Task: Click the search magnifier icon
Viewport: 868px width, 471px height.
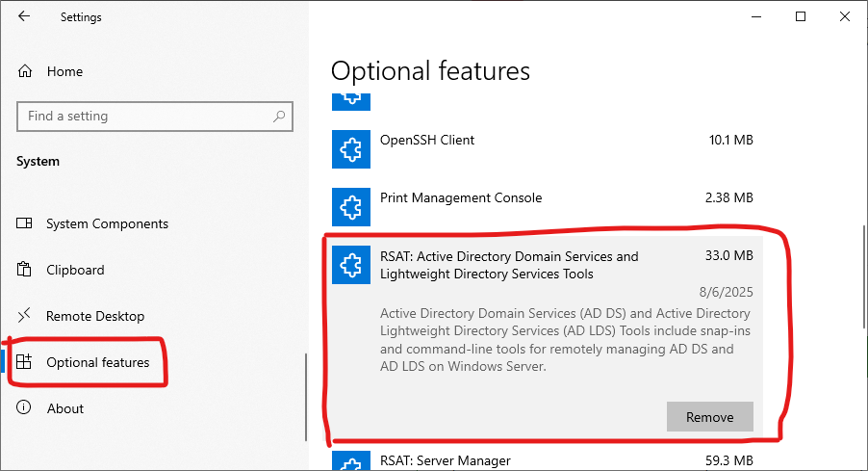Action: pyautogui.click(x=279, y=117)
